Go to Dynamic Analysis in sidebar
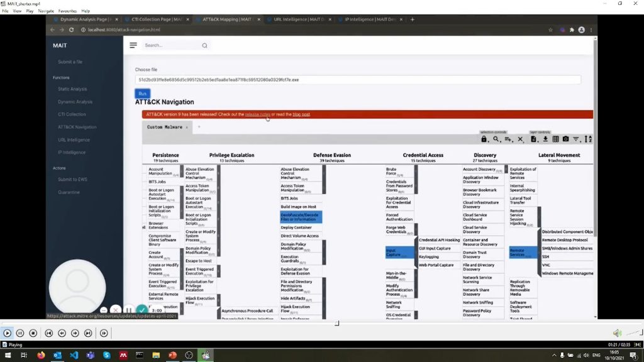Viewport: 644px width, 362px height. [x=75, y=102]
